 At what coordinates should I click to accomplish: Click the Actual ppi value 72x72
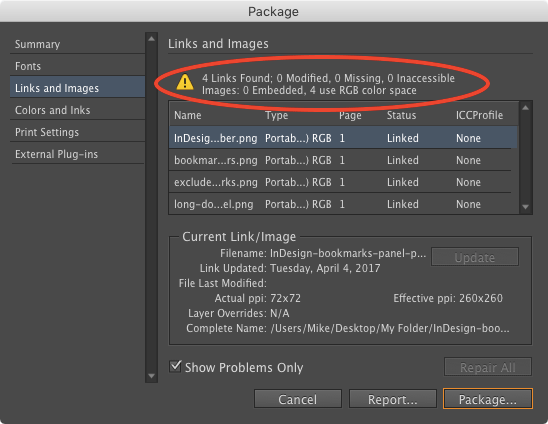click(286, 298)
